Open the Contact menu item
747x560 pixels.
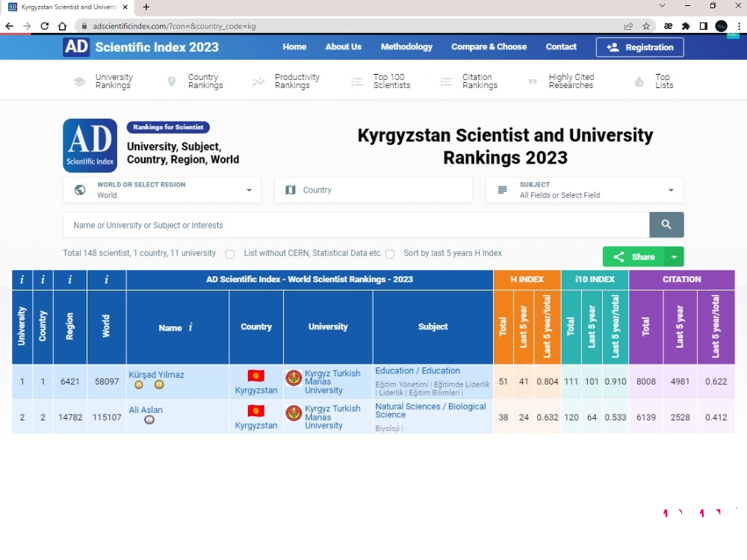561,46
